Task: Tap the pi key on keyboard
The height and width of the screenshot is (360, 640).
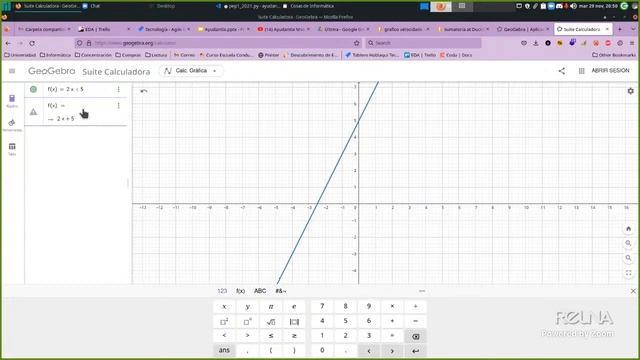Action: (x=271, y=307)
